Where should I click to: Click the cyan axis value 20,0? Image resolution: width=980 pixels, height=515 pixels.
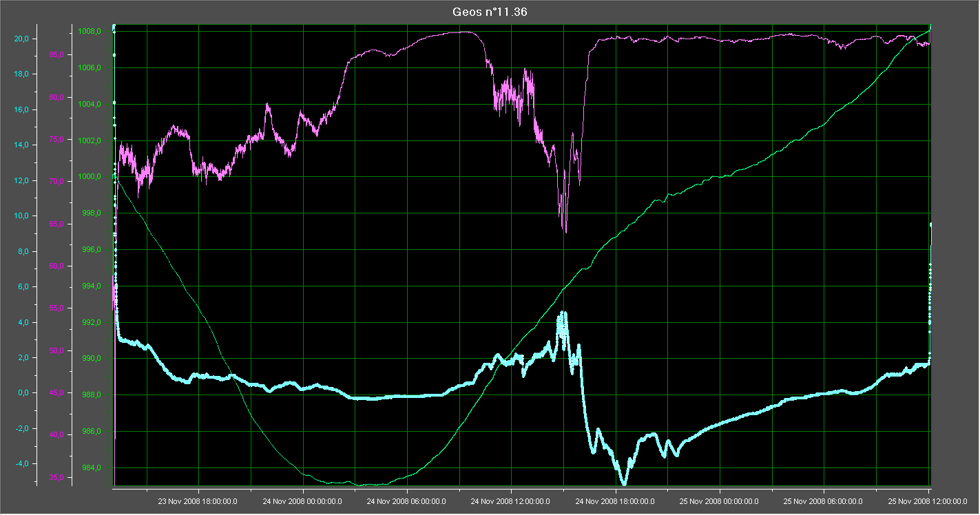coord(21,39)
